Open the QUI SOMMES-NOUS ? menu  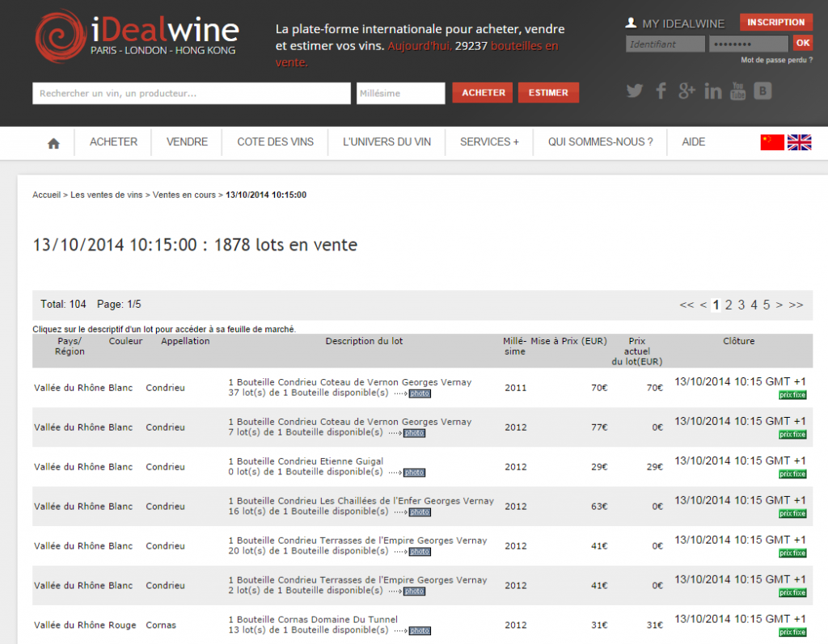click(601, 142)
